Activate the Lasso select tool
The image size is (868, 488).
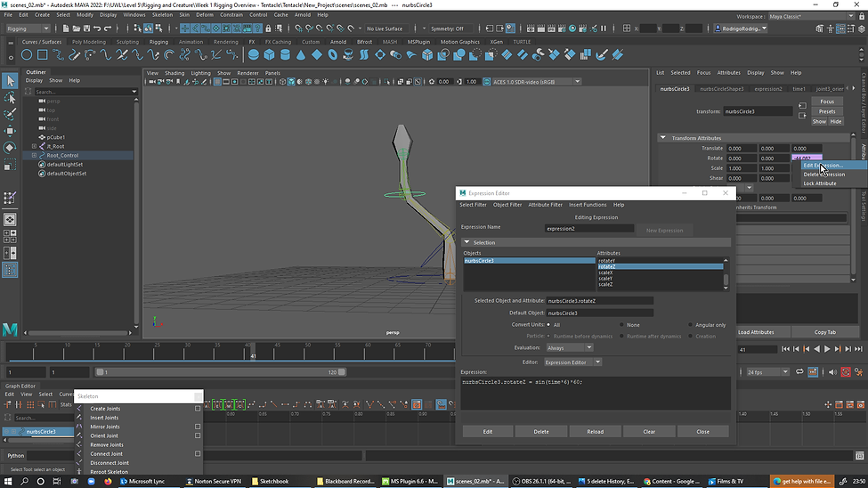pos(10,98)
